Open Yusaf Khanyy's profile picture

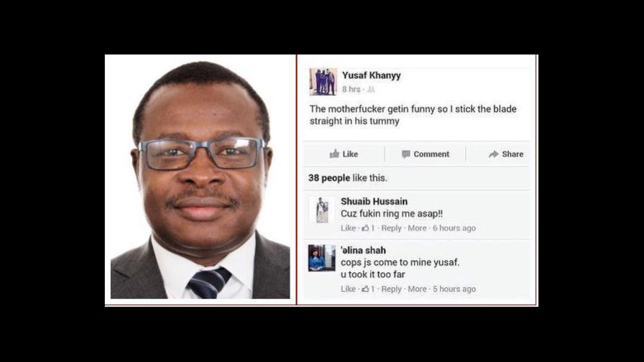(x=323, y=82)
